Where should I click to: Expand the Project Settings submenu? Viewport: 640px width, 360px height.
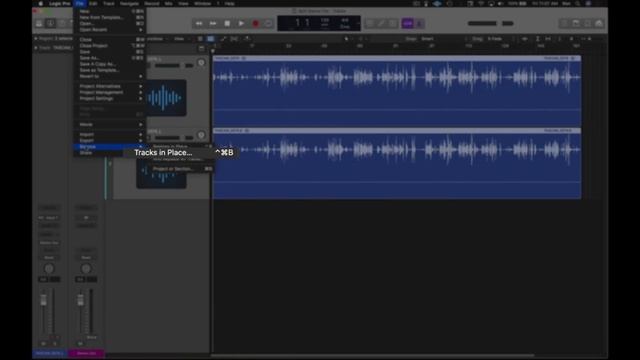point(110,99)
